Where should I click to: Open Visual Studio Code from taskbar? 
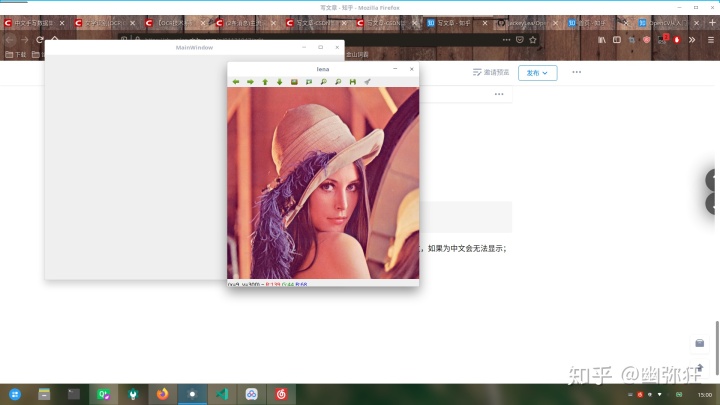tap(222, 394)
